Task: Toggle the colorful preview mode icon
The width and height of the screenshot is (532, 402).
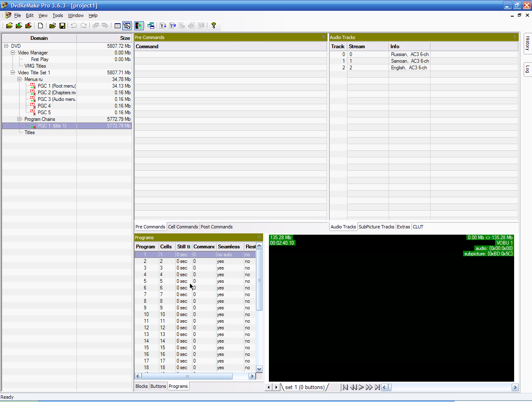Action: [x=139, y=25]
